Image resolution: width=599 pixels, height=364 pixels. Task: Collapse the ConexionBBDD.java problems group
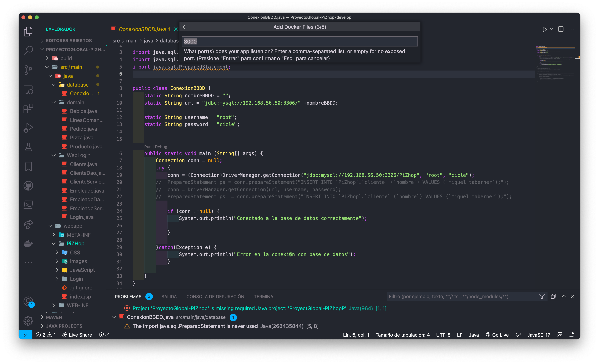pyautogui.click(x=113, y=317)
